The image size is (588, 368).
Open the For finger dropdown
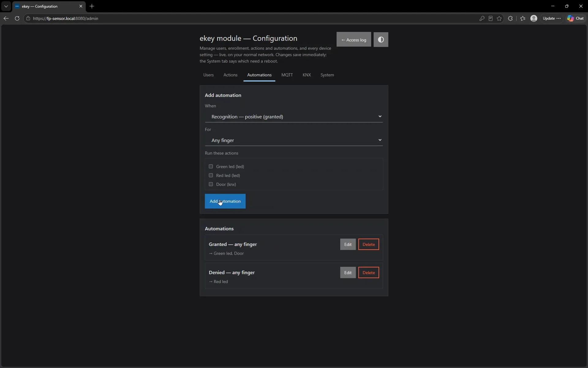pos(294,140)
